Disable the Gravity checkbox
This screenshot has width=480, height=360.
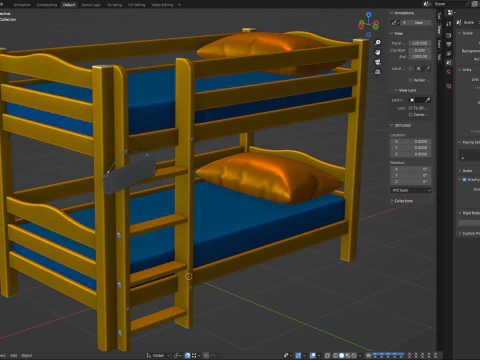[x=464, y=179]
